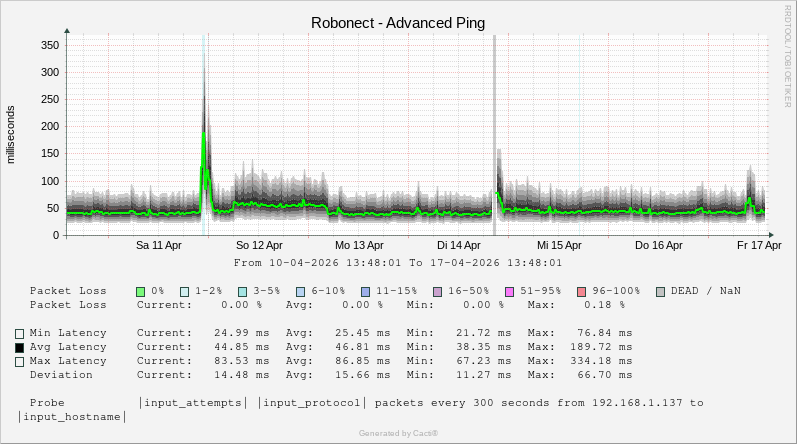The image size is (797, 444).
Task: Click the From/To date range text
Action: (x=398, y=263)
